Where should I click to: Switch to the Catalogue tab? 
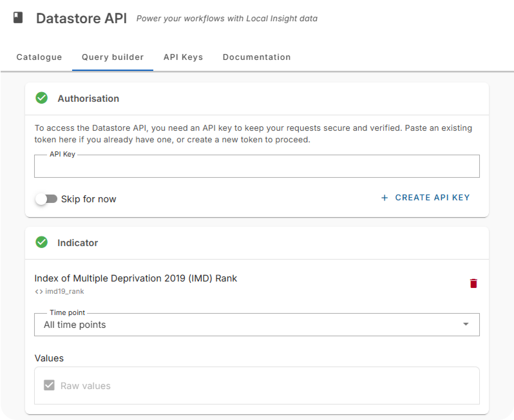coord(39,57)
